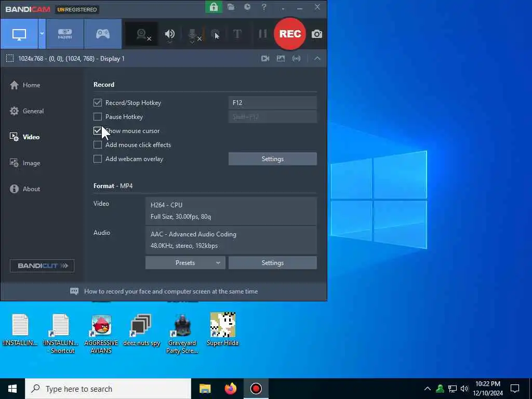Take a screenshot with the camera icon
Viewport: 532px width, 399px height.
(317, 34)
